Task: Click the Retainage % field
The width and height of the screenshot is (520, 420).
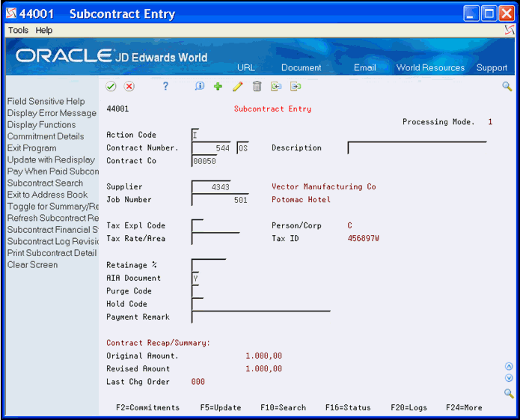Action: (209, 265)
